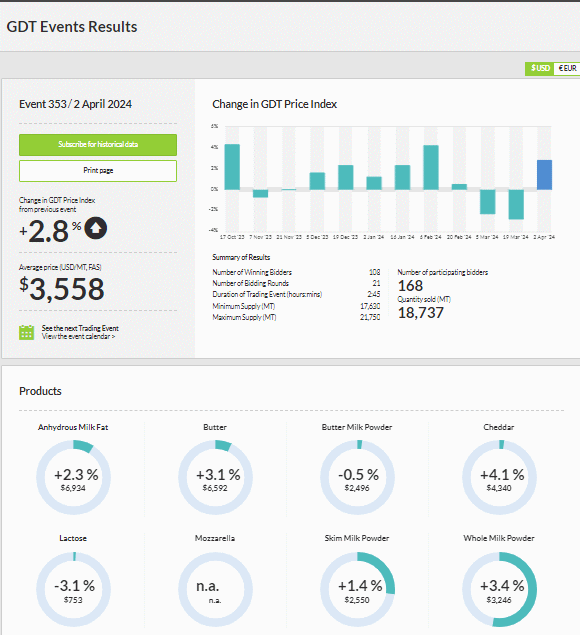Select the 2 Jan '24 chart bar
Image resolution: width=580 pixels, height=635 pixels.
374,183
